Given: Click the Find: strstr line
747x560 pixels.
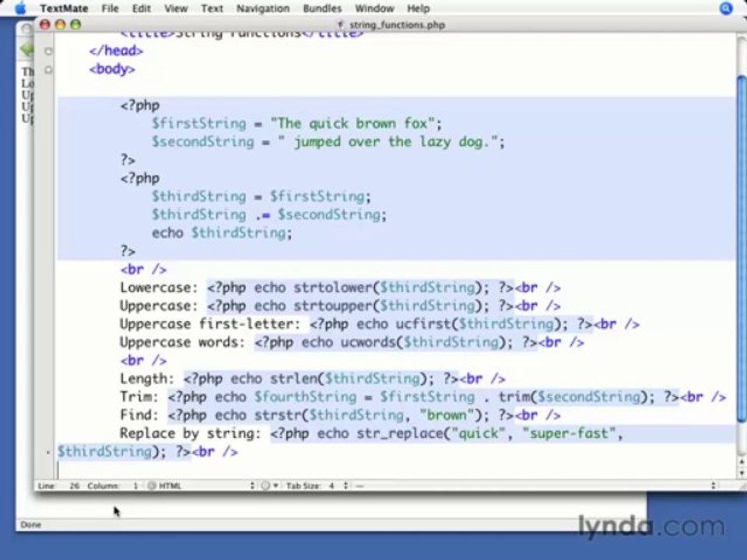Looking at the screenshot, I should coord(340,415).
